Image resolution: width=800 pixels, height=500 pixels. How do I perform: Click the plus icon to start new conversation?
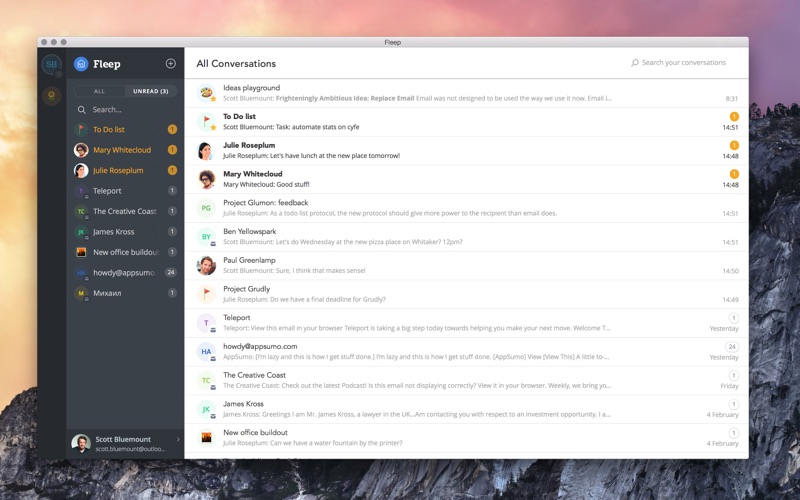pyautogui.click(x=170, y=63)
